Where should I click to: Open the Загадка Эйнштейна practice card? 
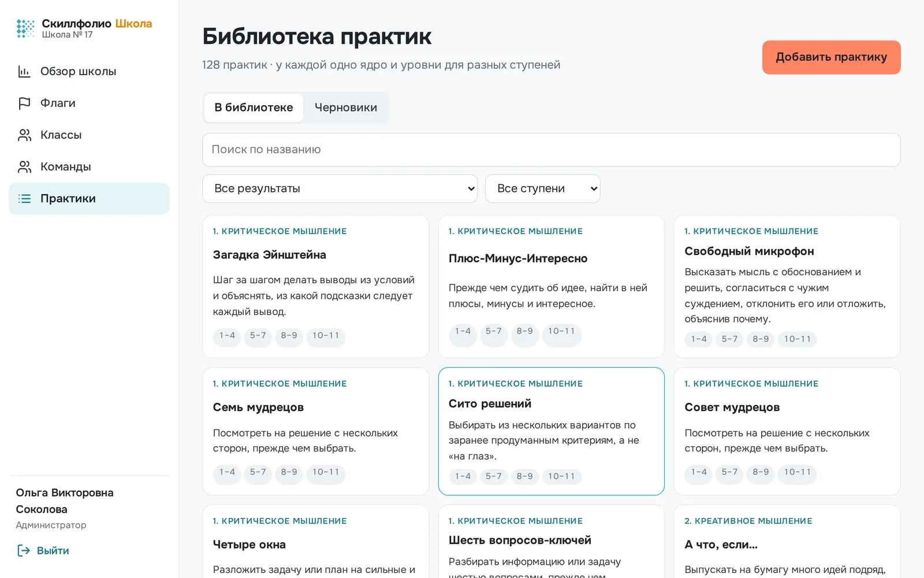315,286
